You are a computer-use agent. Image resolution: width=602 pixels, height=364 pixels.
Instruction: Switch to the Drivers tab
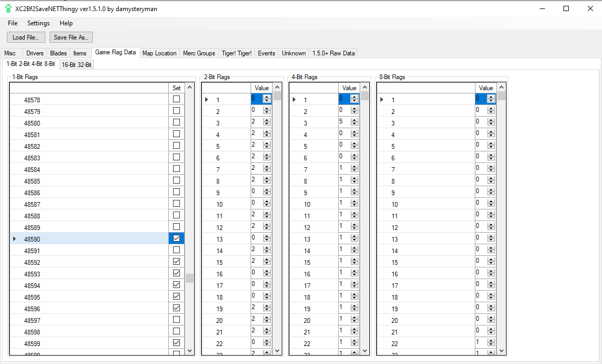tap(35, 53)
